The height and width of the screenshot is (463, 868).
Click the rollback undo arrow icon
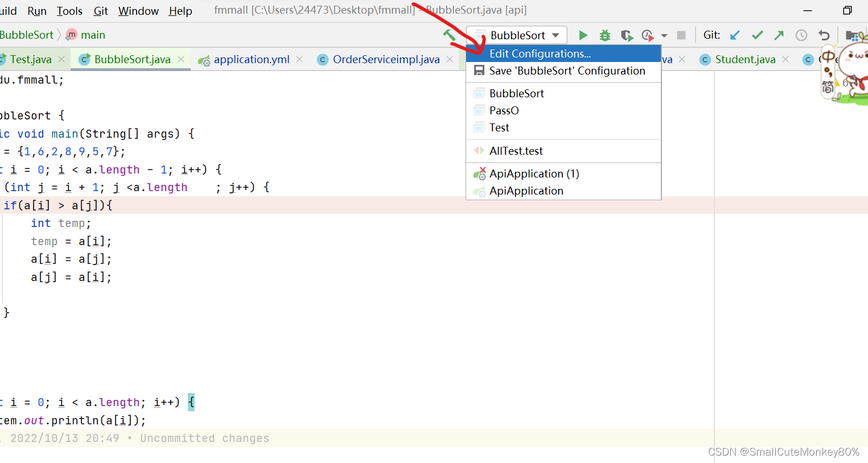click(x=824, y=35)
